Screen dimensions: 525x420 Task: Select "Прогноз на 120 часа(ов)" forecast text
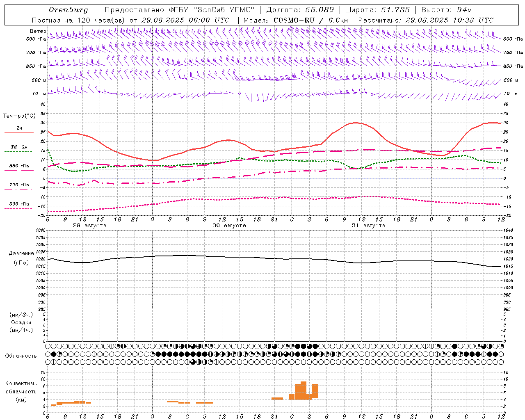(x=79, y=20)
